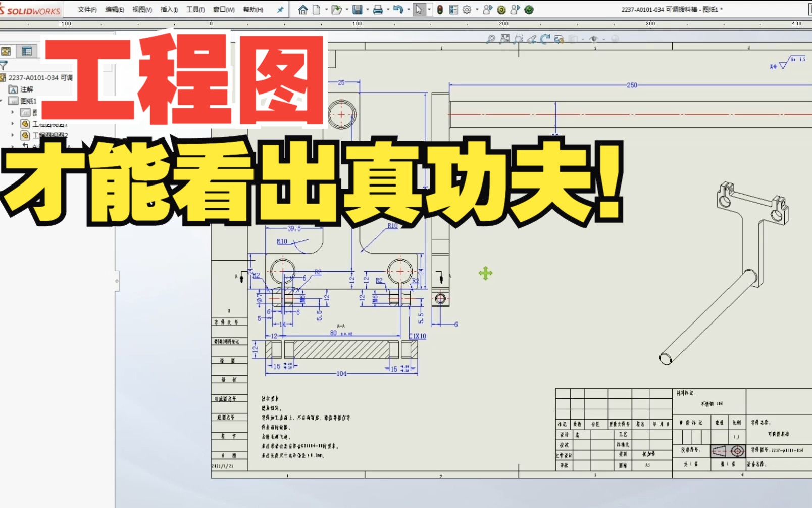Click the Rebuild traffic light icon
Screen dimensions: 812x508
coord(440,10)
